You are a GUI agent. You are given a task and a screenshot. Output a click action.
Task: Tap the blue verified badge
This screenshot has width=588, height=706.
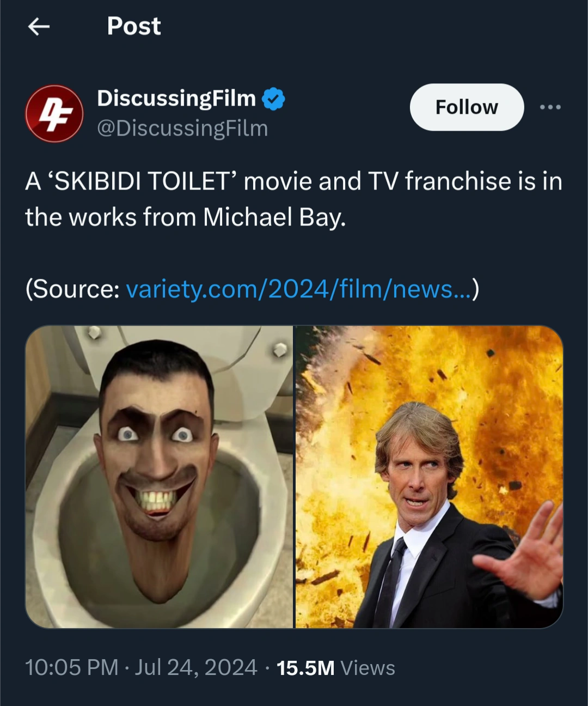273,99
